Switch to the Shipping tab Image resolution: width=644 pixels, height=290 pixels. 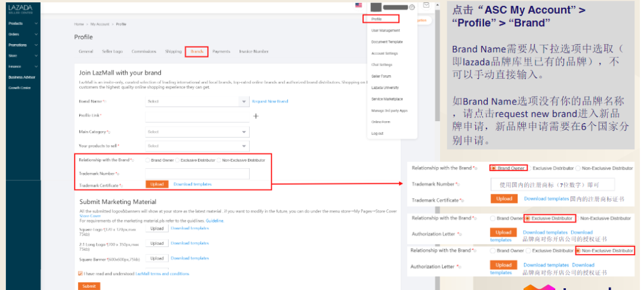click(x=174, y=51)
